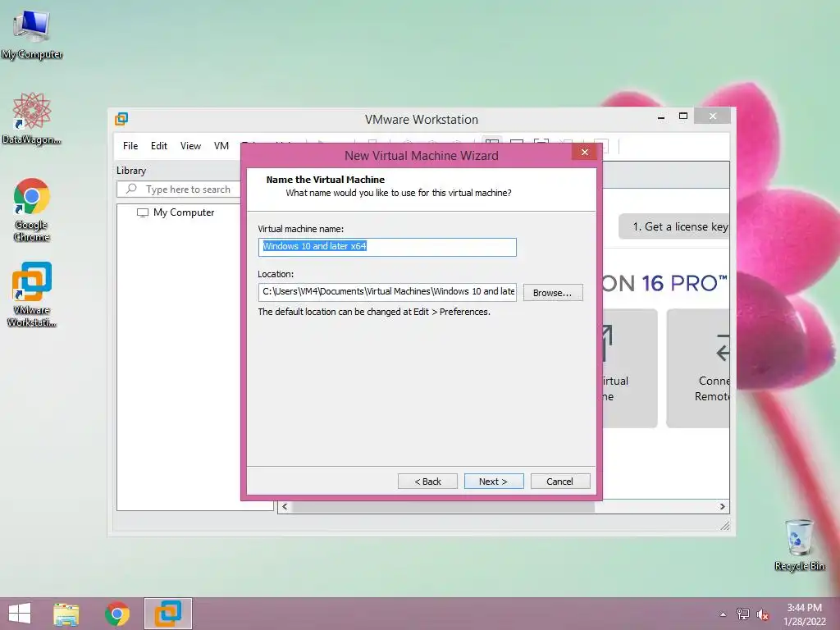Open the VM menu in VMware
This screenshot has height=630, width=840.
(221, 146)
